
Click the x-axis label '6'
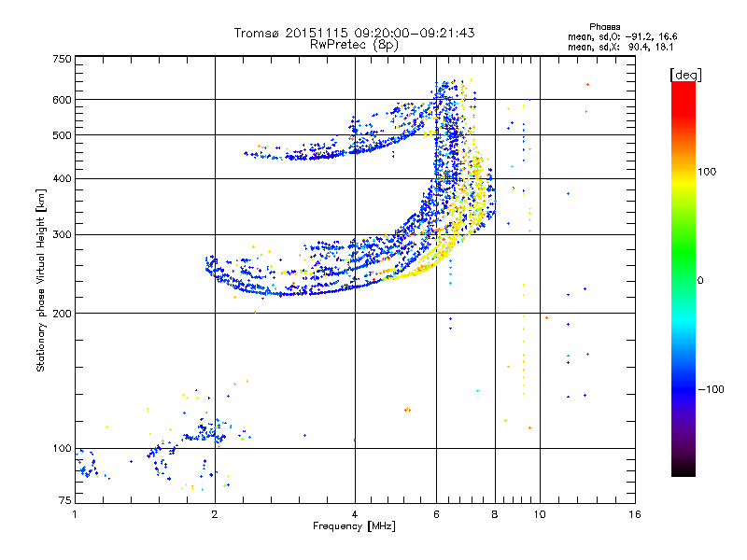pos(436,514)
